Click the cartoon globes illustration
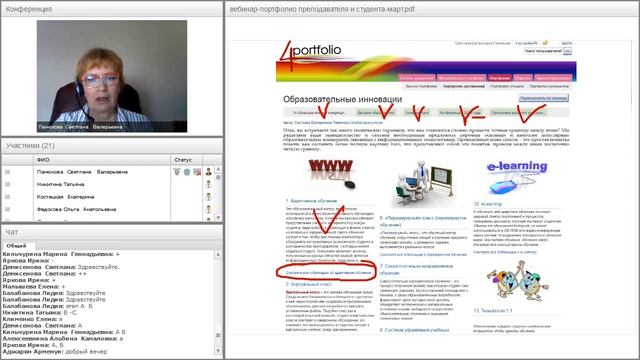This screenshot has width=640, height=360. click(x=518, y=281)
